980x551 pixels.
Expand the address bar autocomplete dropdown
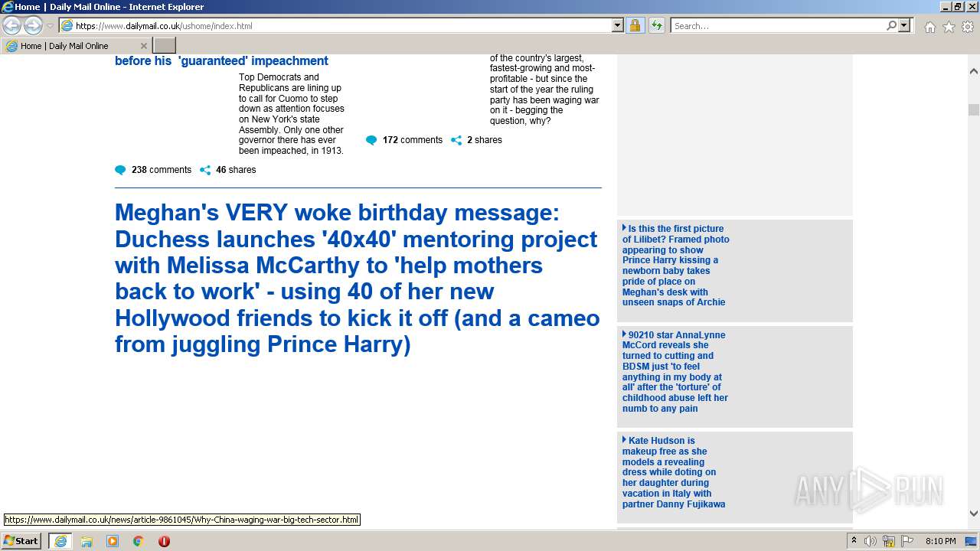pyautogui.click(x=618, y=26)
